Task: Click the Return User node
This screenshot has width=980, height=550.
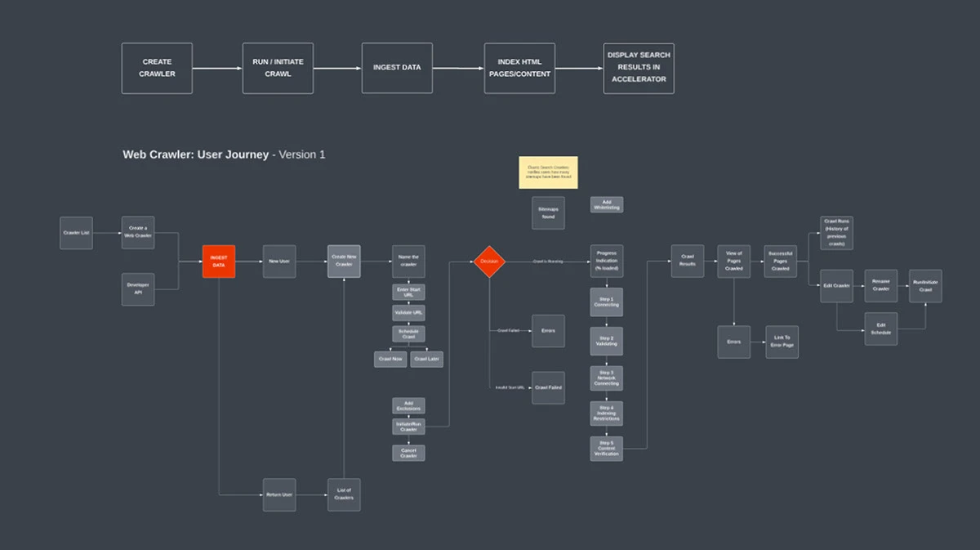Action: click(279, 495)
